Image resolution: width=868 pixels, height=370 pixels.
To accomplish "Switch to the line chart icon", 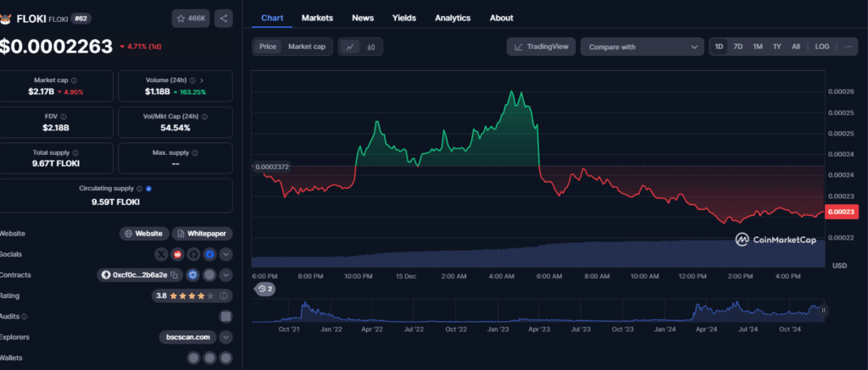I will point(350,47).
